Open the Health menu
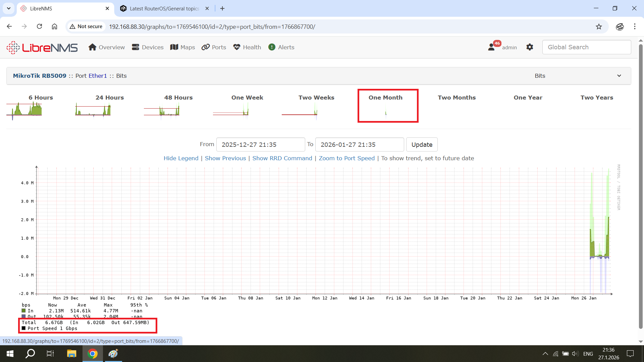This screenshot has height=362, width=644. (x=247, y=47)
